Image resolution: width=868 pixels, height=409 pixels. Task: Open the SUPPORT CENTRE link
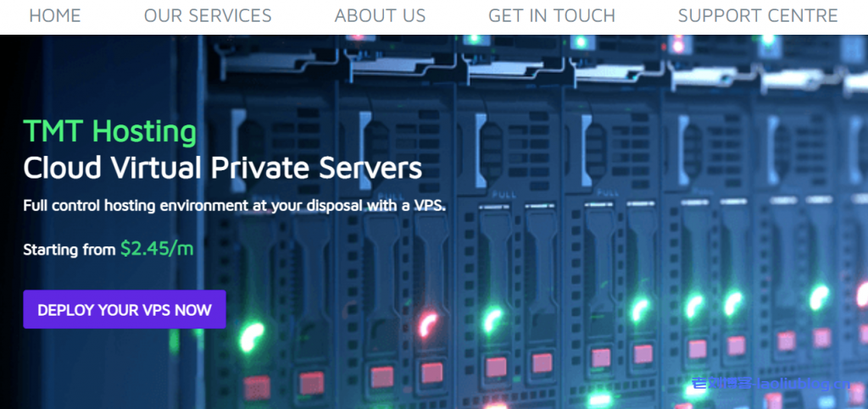(x=758, y=15)
